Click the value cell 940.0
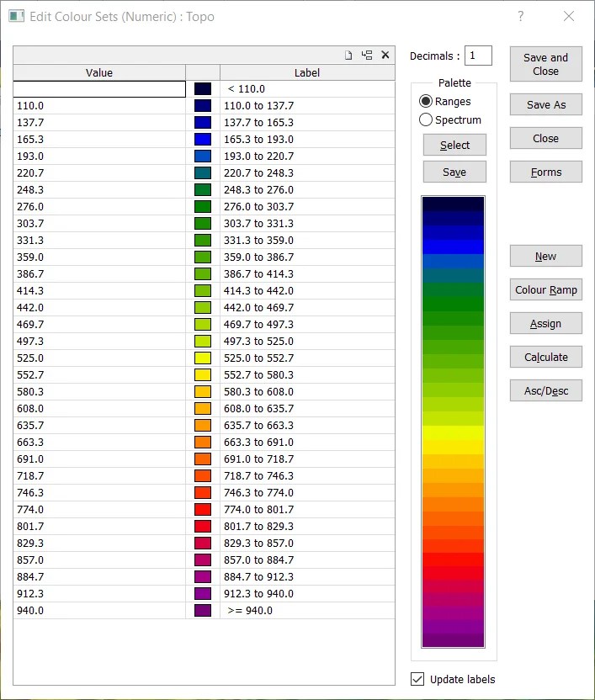 pyautogui.click(x=99, y=610)
